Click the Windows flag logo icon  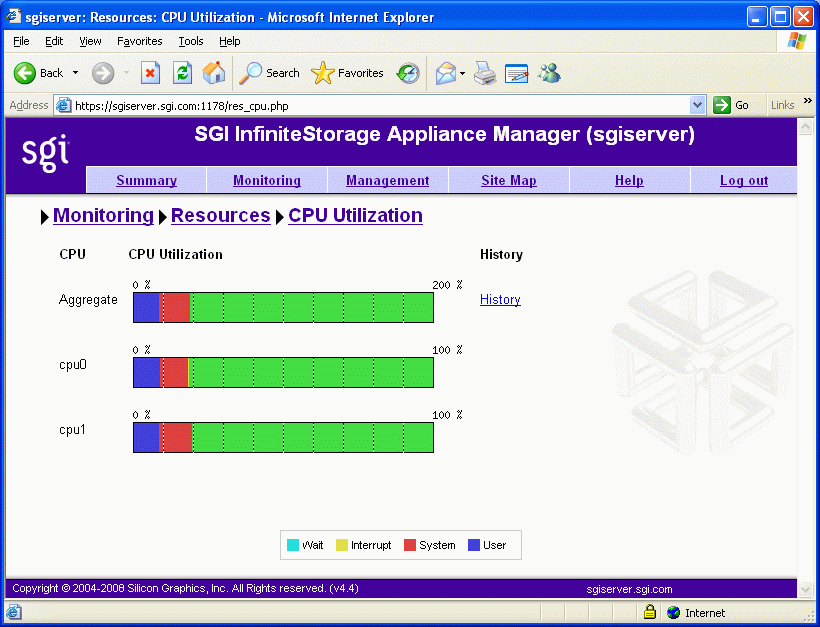click(797, 41)
